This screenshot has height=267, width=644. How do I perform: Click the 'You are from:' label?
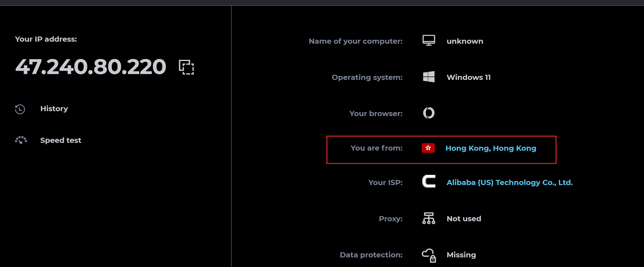point(377,148)
